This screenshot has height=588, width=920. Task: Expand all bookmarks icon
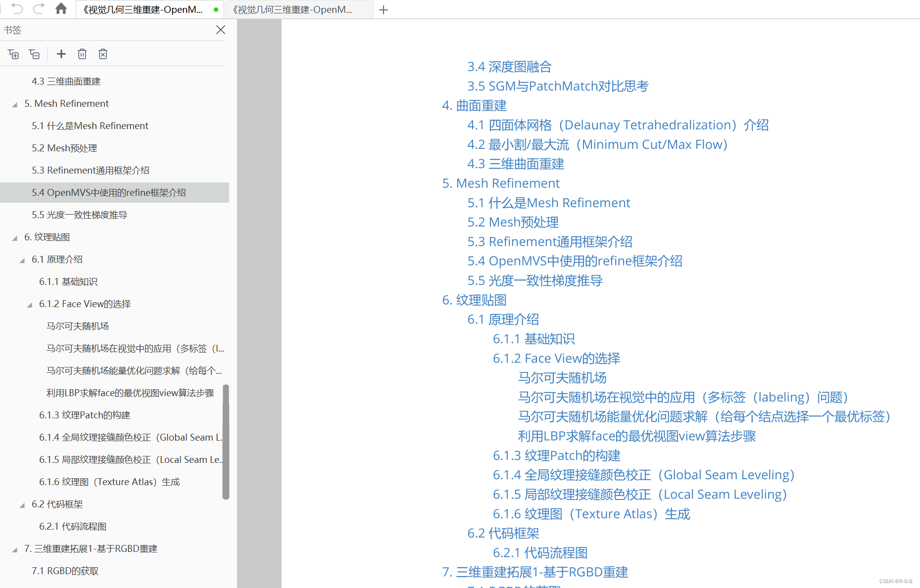[13, 54]
